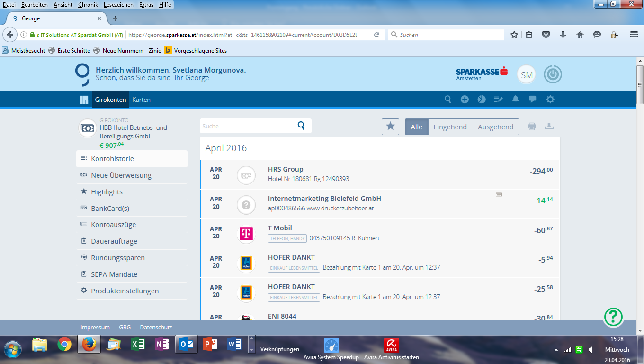Click the small note icon on the Internetmarketing row

pos(499,194)
